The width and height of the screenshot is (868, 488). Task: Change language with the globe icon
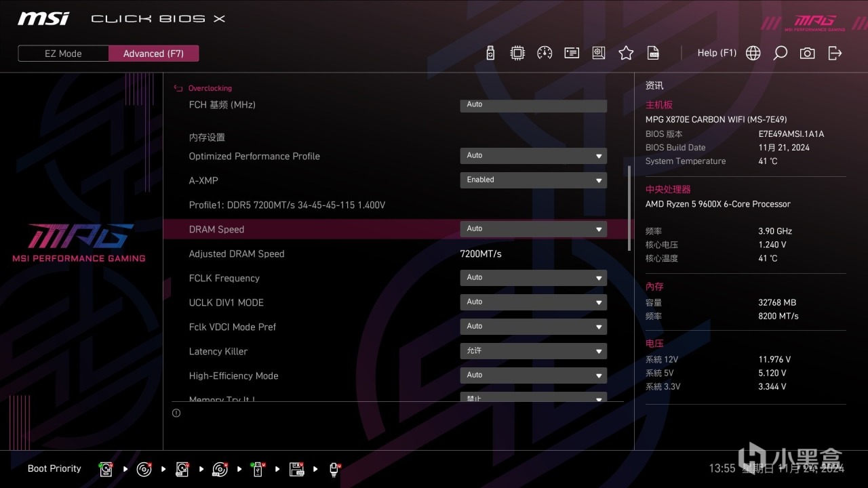click(753, 53)
